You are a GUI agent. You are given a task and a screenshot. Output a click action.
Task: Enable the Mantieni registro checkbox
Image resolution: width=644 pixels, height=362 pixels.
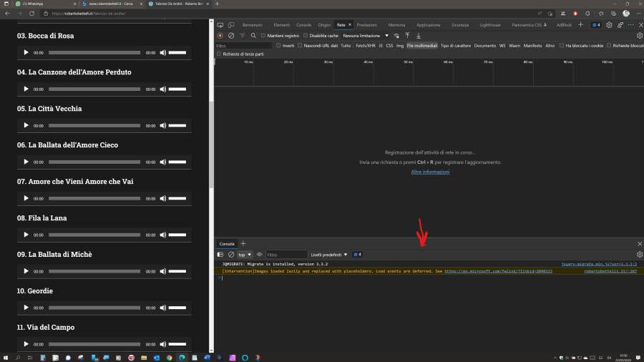pos(263,35)
